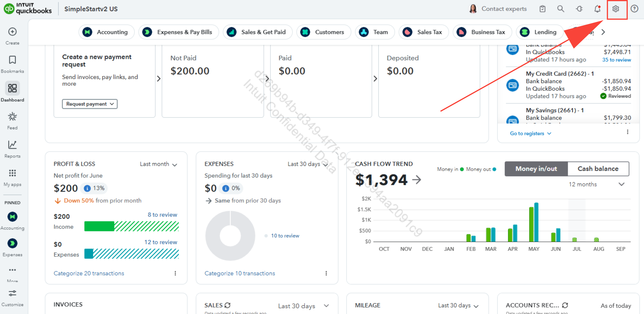Open the Business Tax chip
Viewport: 644px width, 314px height.
coord(482,32)
